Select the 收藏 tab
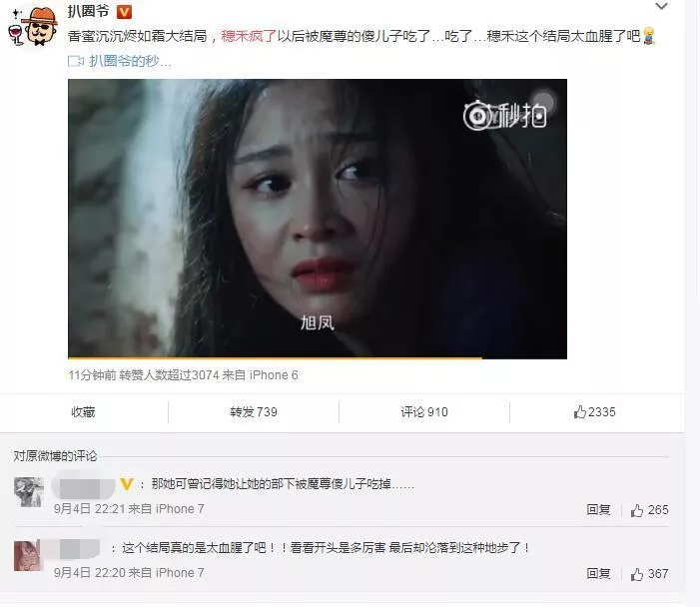Image resolution: width=700 pixels, height=607 pixels. [83, 412]
